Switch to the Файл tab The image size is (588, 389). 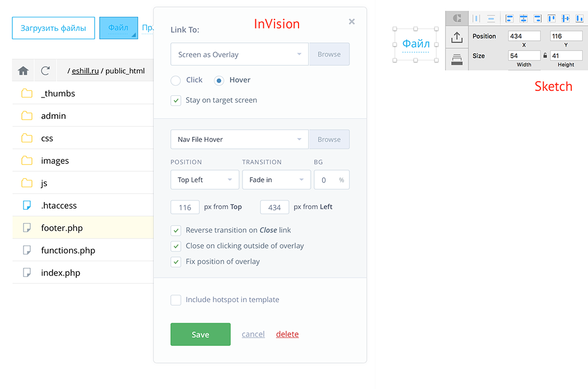click(x=118, y=27)
